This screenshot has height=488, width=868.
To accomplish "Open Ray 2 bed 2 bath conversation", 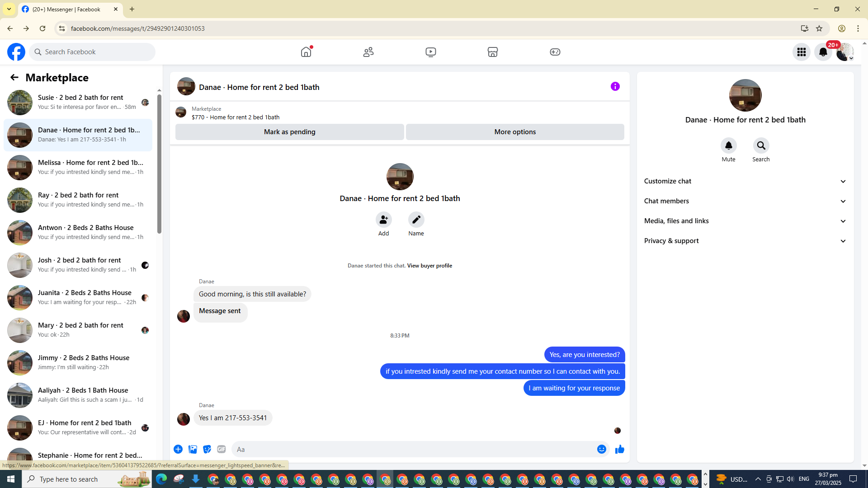I will pyautogui.click(x=78, y=200).
